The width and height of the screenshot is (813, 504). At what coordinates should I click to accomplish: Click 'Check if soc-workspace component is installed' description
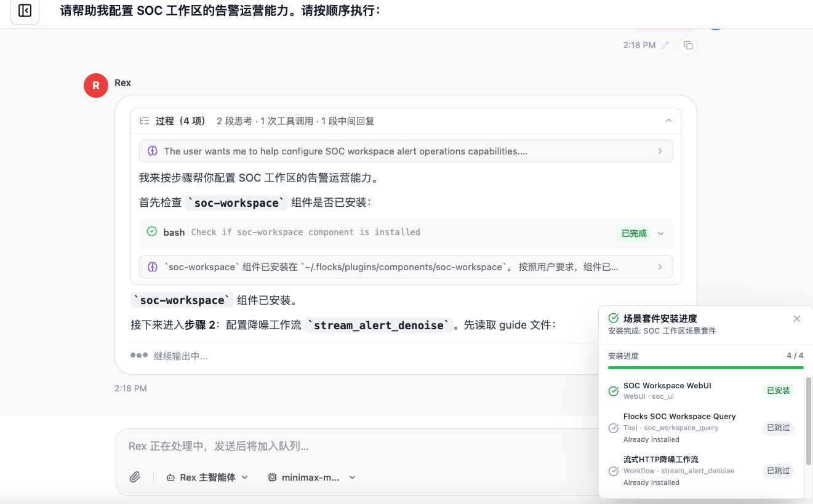coord(305,232)
